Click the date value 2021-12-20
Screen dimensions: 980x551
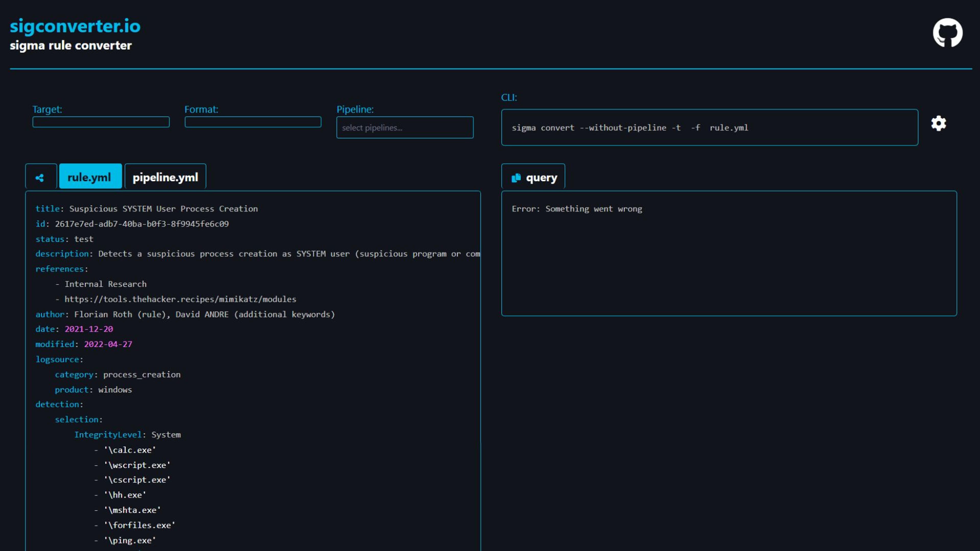click(89, 329)
